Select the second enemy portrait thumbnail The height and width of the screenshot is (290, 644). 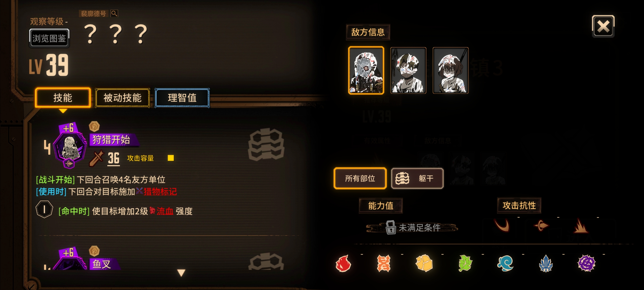pyautogui.click(x=408, y=70)
